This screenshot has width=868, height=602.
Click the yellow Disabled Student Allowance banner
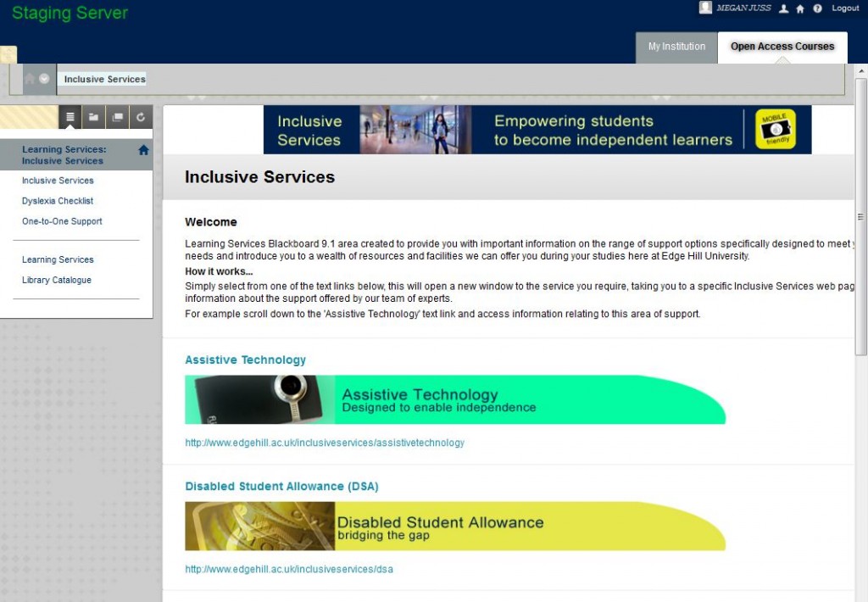click(455, 527)
